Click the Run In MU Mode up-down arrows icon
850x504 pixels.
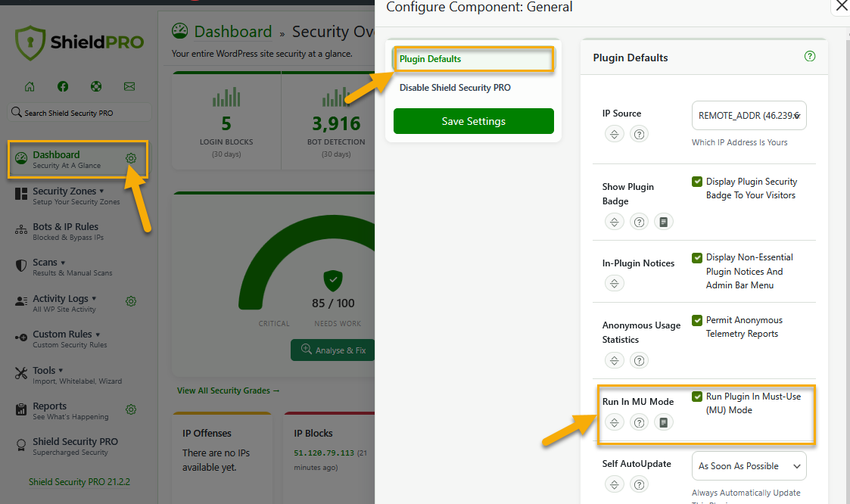coord(614,422)
